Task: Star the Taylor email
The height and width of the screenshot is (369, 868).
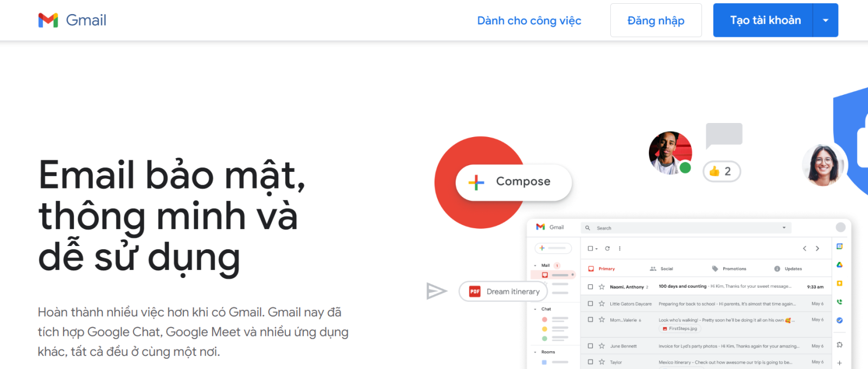Action: point(602,362)
